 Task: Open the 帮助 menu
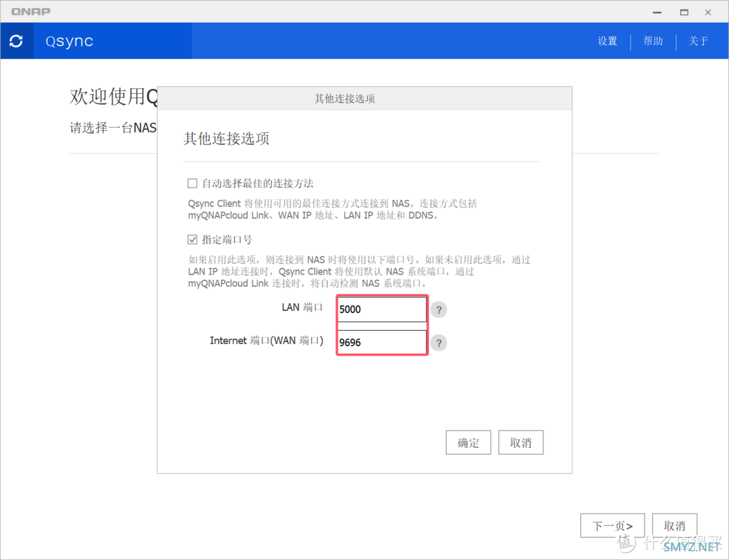(653, 41)
